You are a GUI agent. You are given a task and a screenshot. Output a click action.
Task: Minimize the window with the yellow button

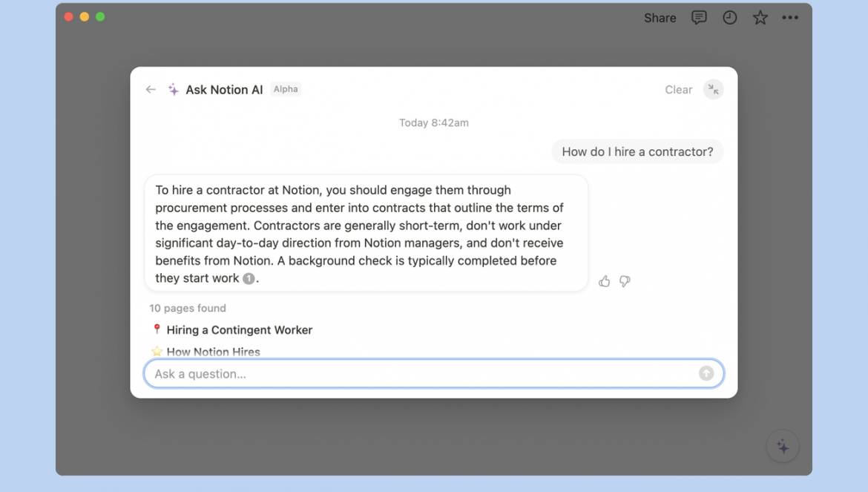coord(84,16)
